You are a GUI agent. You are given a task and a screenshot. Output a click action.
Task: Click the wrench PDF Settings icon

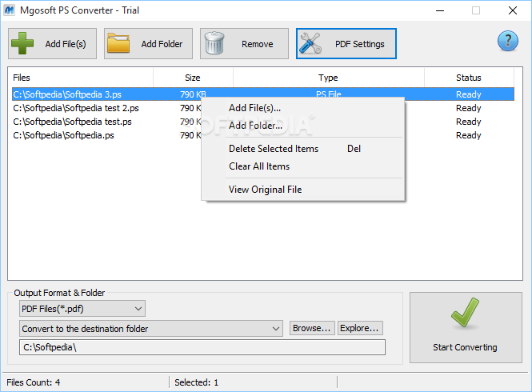tap(310, 43)
